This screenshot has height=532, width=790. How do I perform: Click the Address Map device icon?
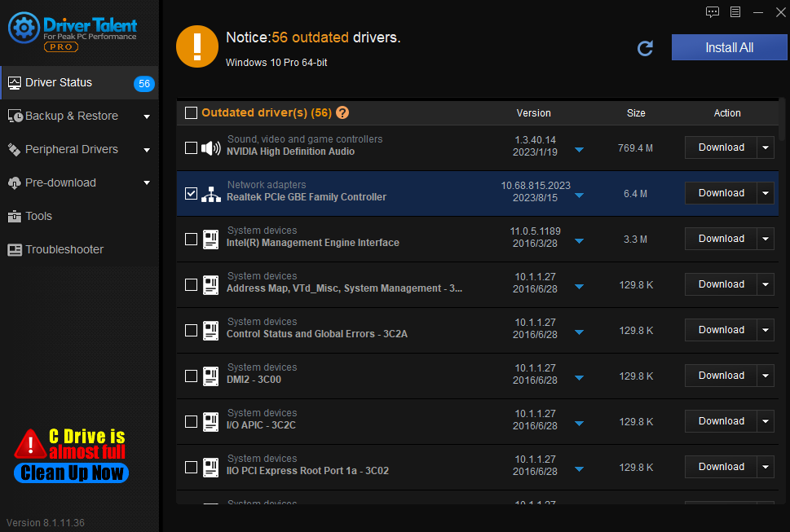tap(210, 285)
